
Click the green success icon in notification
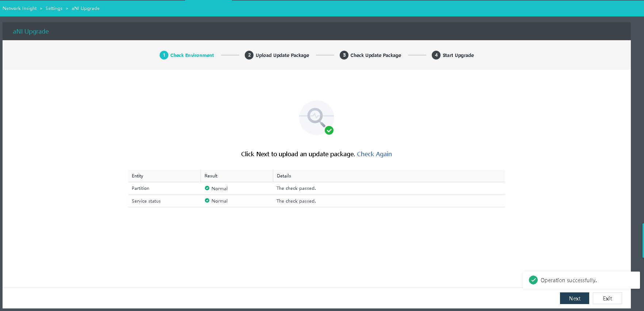533,280
